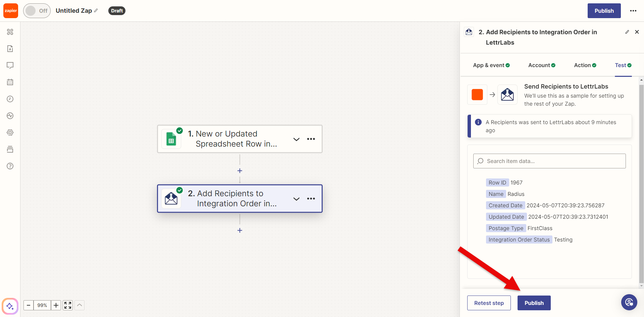
Task: Click the orange Zapier square icon
Action: 477,95
